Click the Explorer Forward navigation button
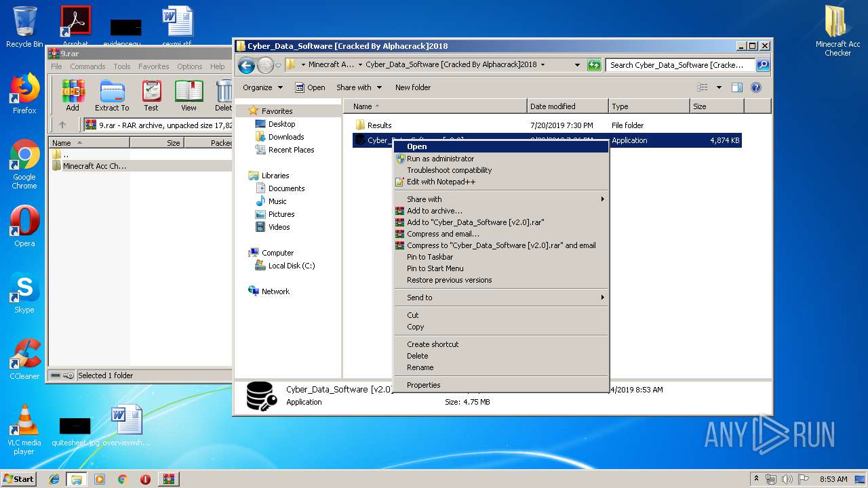The height and width of the screenshot is (488, 868). tap(265, 65)
